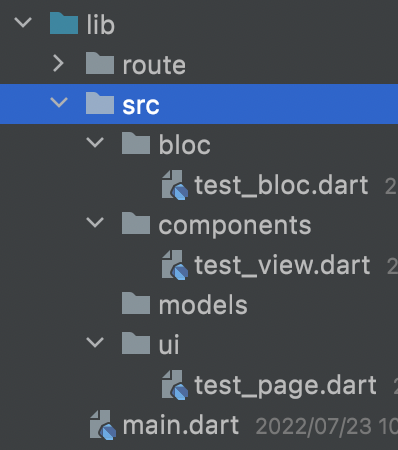The width and height of the screenshot is (398, 450).
Task: Select test_view.dart file name
Action: [282, 265]
